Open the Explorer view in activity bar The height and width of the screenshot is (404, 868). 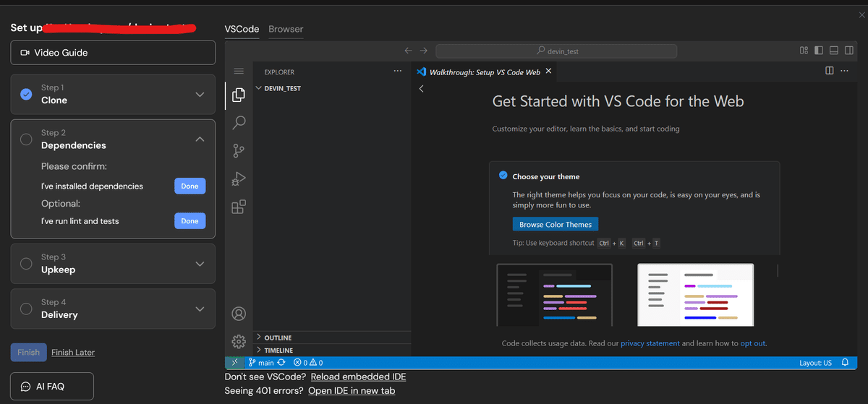tap(238, 95)
